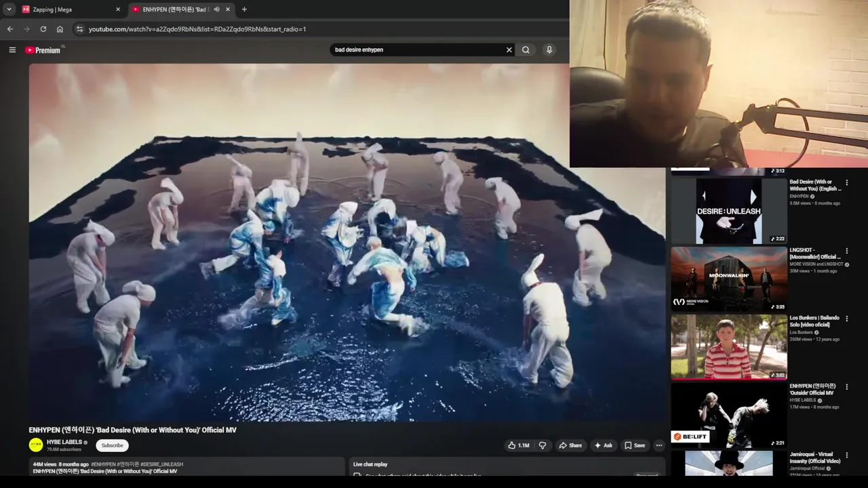Open Jamiroquai Virtual Insanity thumbnail
This screenshot has width=868, height=488.
729,463
